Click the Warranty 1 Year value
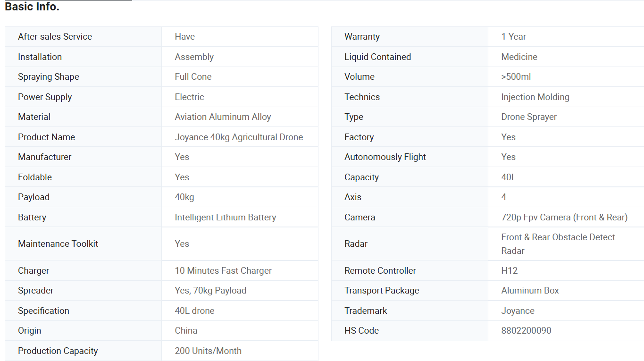Image resolution: width=644 pixels, height=361 pixels. click(513, 36)
